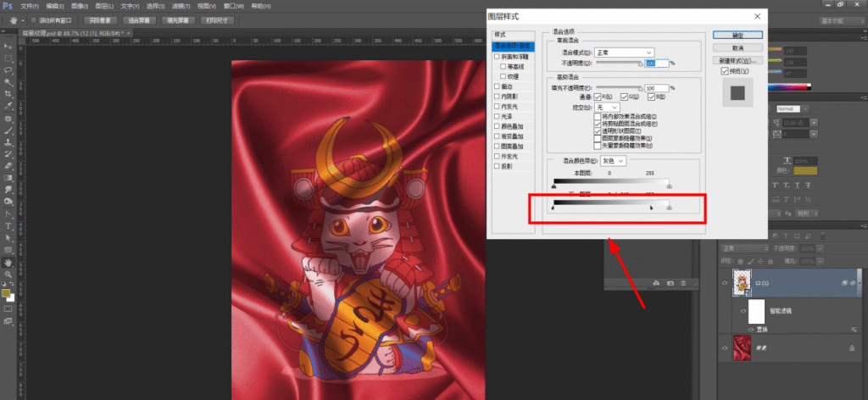Image resolution: width=868 pixels, height=400 pixels.
Task: Hide layer 12 (1) with eye icon
Action: tap(726, 283)
